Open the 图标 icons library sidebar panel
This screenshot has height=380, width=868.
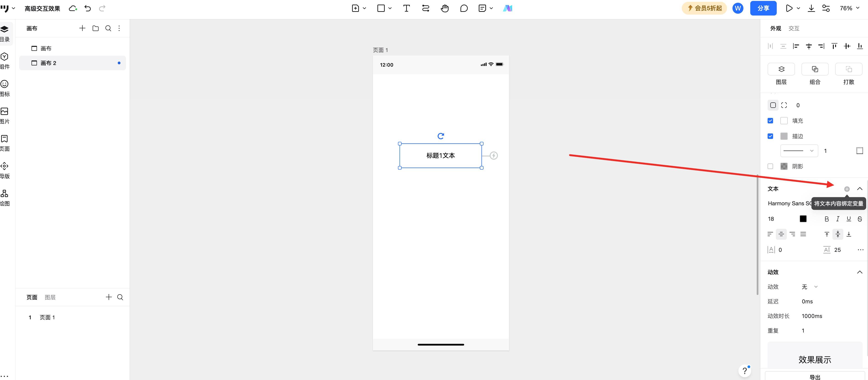[x=5, y=88]
